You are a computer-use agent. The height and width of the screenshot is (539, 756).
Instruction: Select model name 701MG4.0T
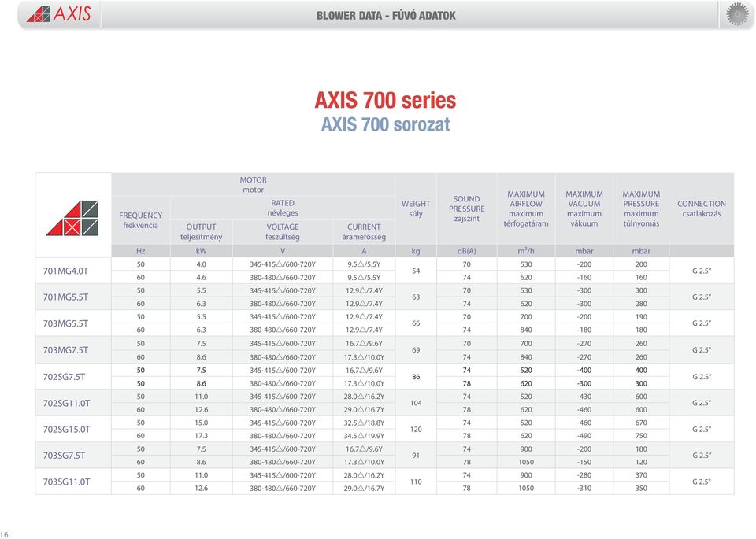tap(65, 271)
